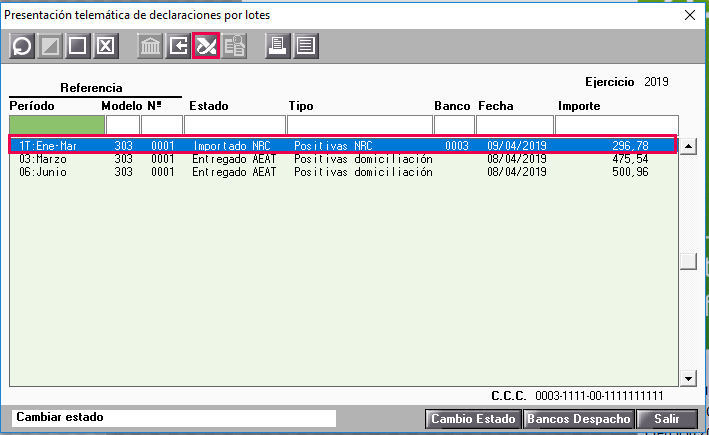Click date 09/04/2019 in the list
Viewport: 709px width, 435px height.
point(517,146)
